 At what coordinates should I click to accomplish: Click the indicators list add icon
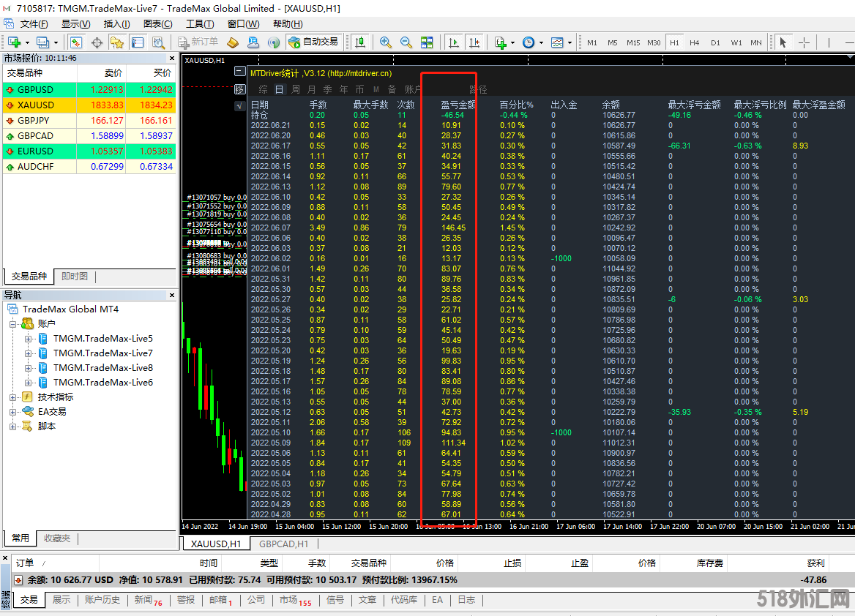[x=500, y=42]
